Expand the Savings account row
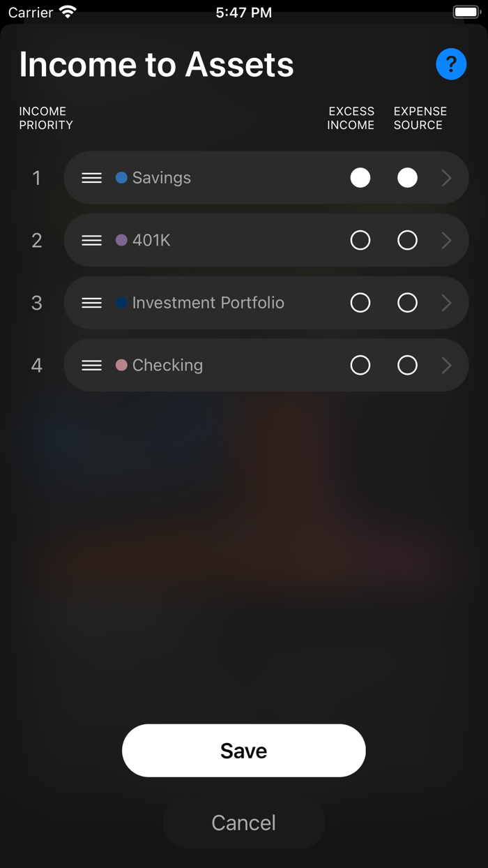Viewport: 488px width, 868px height. tap(446, 177)
